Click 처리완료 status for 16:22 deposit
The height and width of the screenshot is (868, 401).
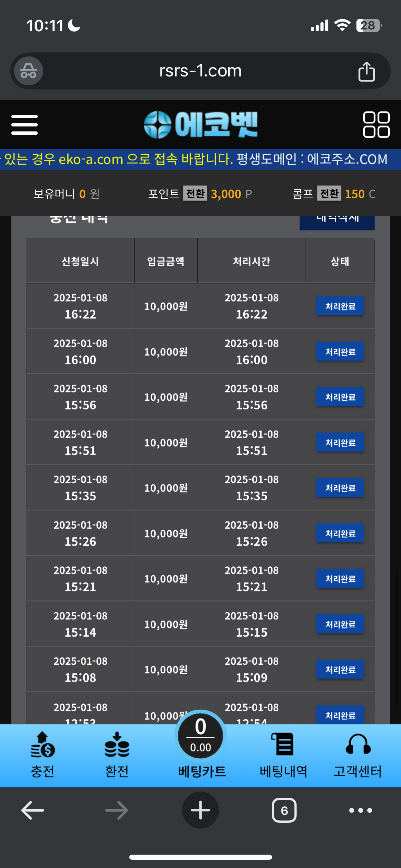point(340,306)
